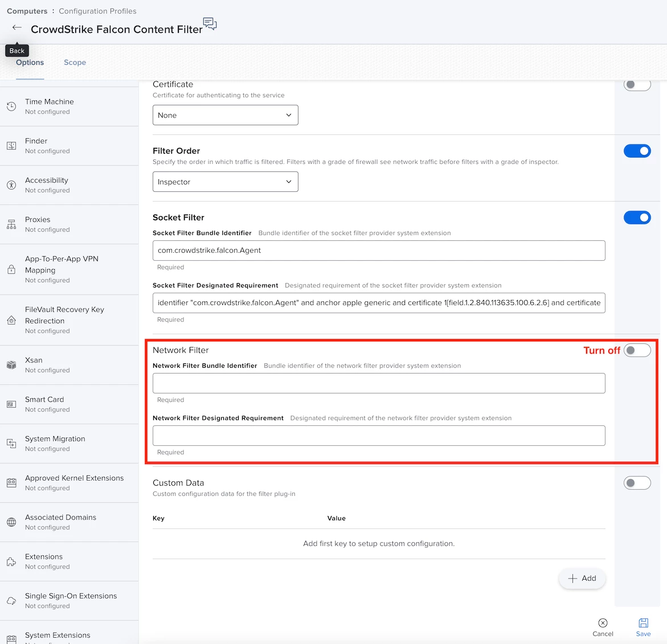The image size is (667, 644).
Task: Open Proxies payload in sidebar
Action: coord(69,224)
